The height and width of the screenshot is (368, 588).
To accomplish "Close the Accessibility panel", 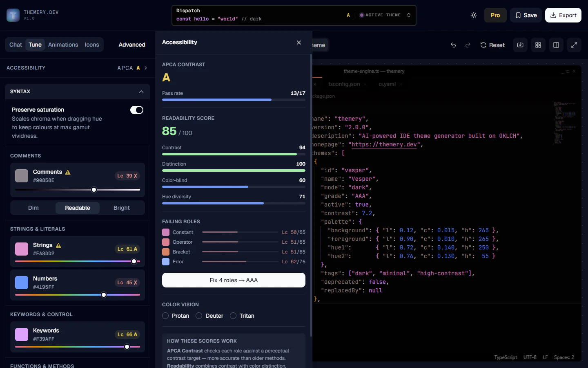I will (299, 42).
